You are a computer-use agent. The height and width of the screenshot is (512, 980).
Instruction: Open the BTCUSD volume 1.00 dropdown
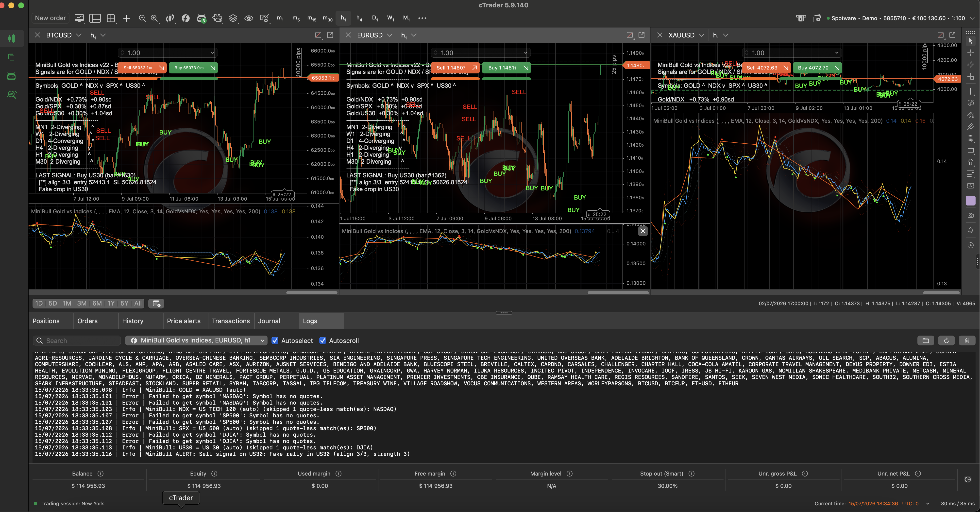[212, 53]
